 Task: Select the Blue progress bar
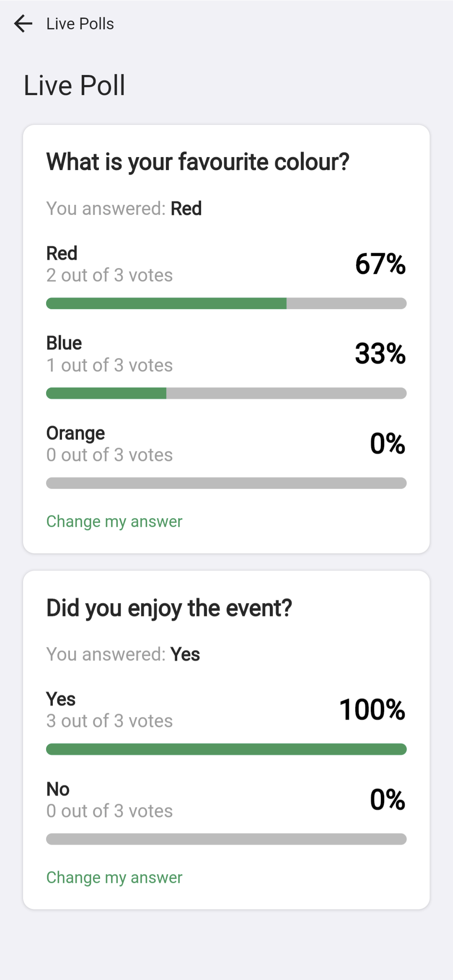[226, 393]
